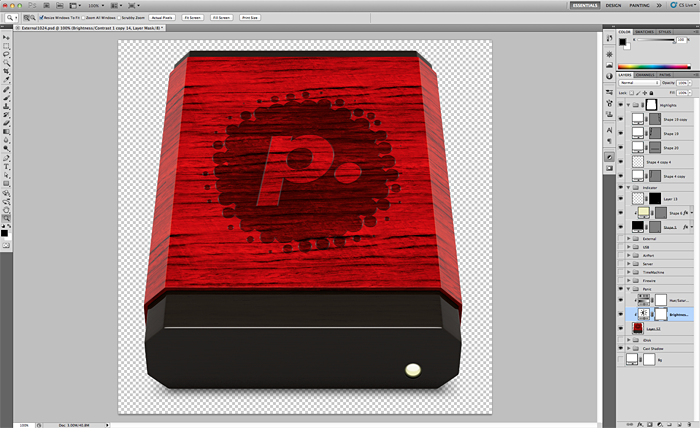Open the Screen Mode dropdown
The image size is (700, 428).
point(134,5)
